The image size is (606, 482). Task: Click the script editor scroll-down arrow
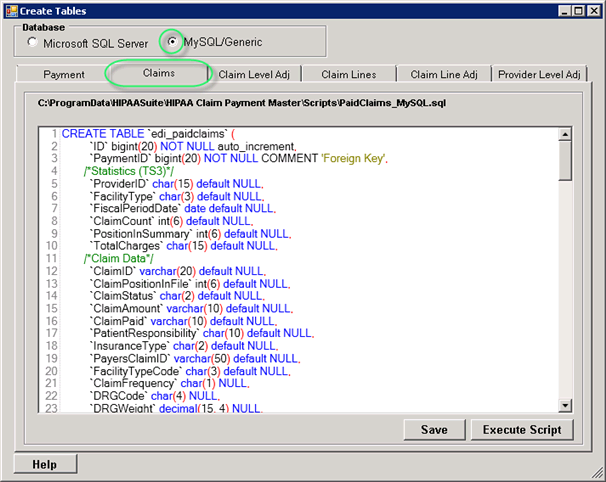(566, 404)
